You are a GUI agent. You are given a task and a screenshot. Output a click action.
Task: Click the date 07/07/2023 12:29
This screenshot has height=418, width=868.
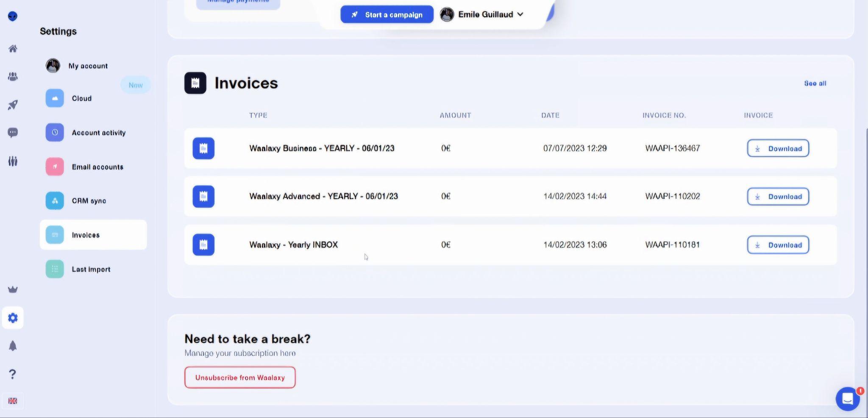click(x=575, y=148)
